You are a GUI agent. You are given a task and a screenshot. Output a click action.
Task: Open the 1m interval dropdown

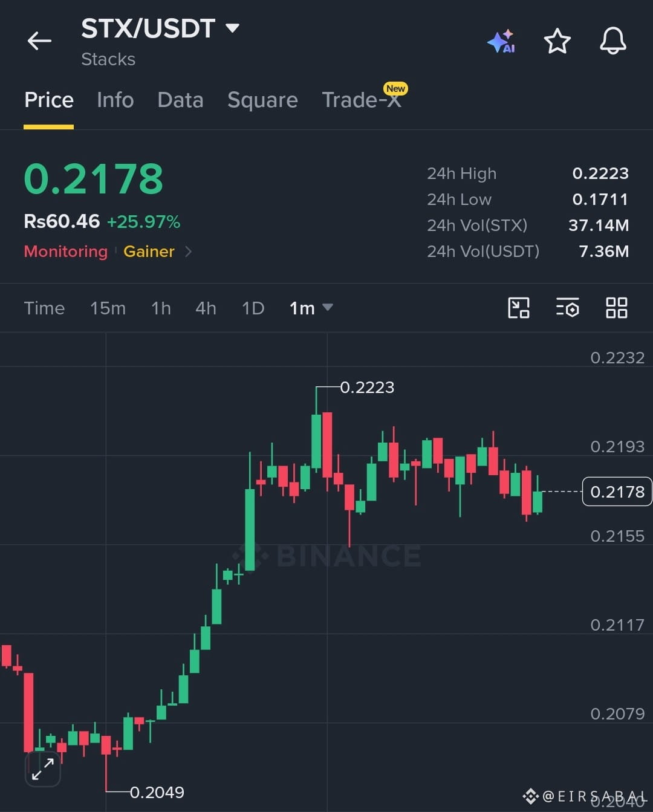(311, 308)
